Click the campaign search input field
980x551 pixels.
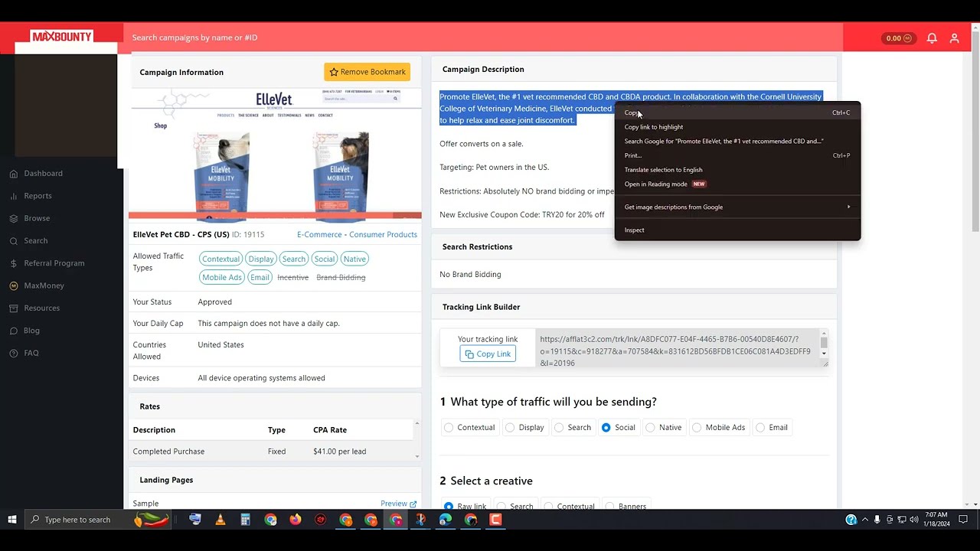482,37
